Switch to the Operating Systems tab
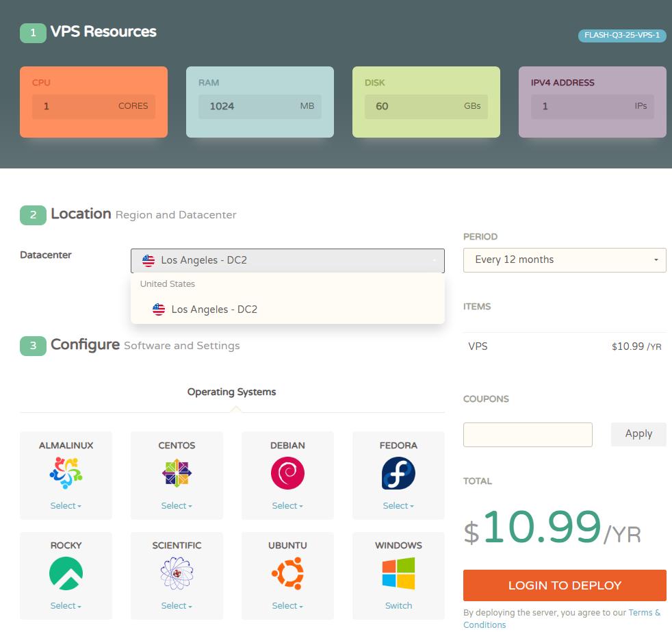This screenshot has height=632, width=672. [231, 392]
